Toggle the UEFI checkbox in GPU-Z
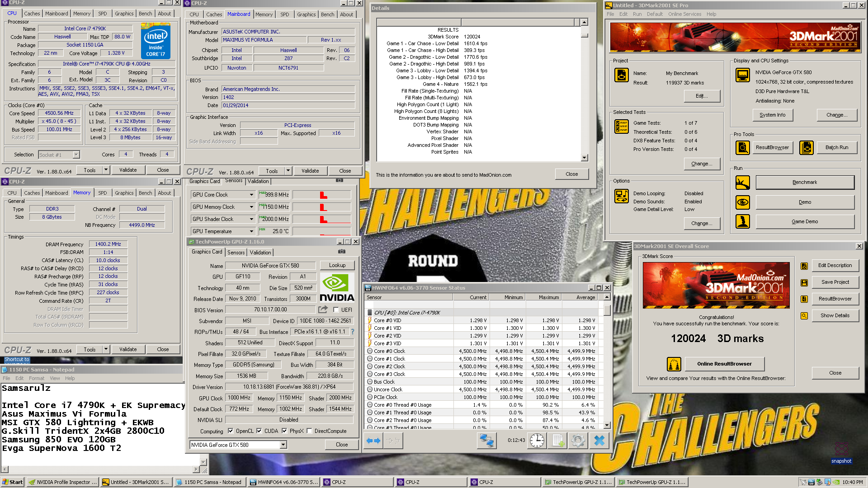 pyautogui.click(x=336, y=310)
